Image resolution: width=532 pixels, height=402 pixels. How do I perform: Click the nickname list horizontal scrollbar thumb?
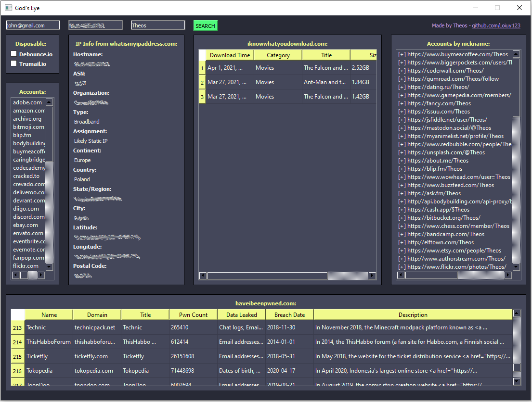pyautogui.click(x=431, y=275)
